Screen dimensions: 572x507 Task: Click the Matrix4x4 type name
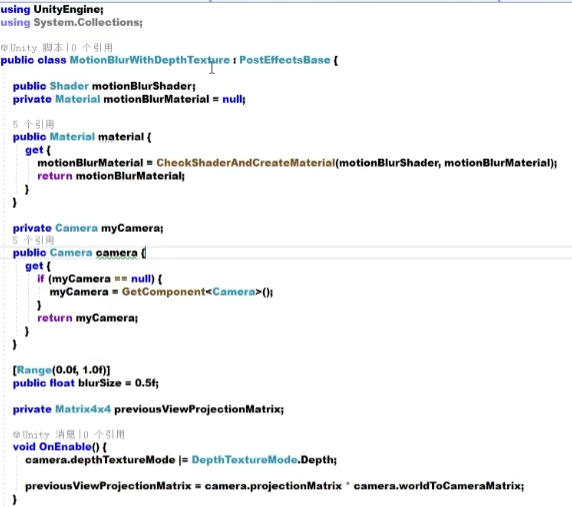click(83, 409)
